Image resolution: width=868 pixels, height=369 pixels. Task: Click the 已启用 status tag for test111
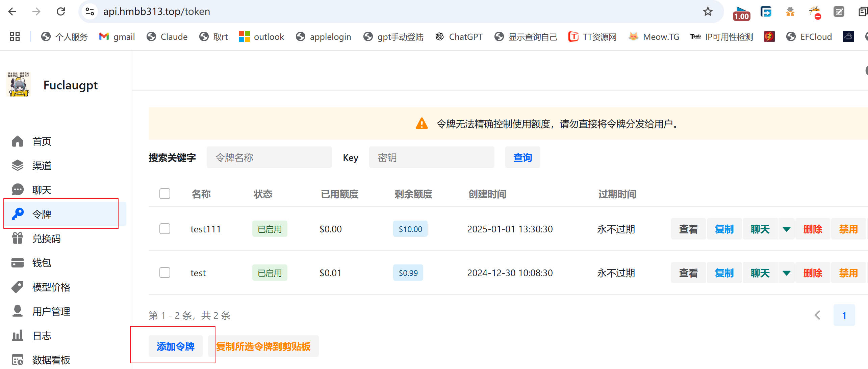click(x=270, y=229)
